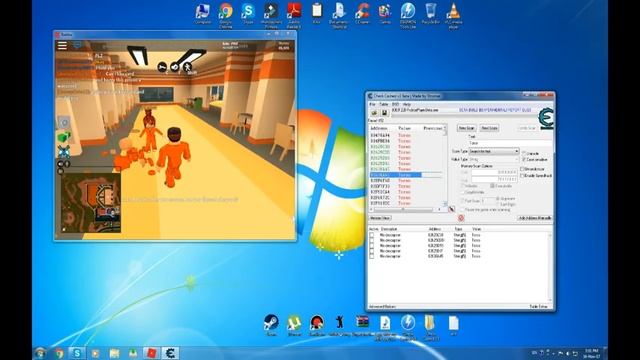Select the Alignment radio button
The image size is (640, 360).
click(x=498, y=198)
